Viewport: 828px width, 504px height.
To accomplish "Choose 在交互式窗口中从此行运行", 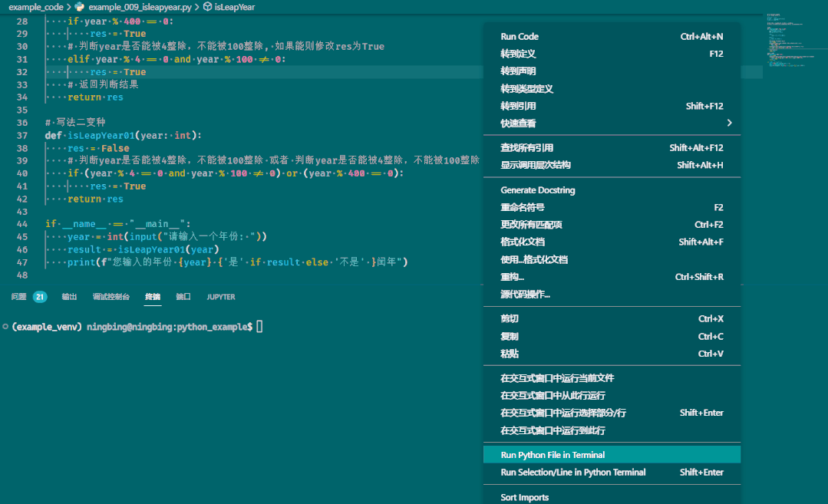I will click(x=612, y=395).
